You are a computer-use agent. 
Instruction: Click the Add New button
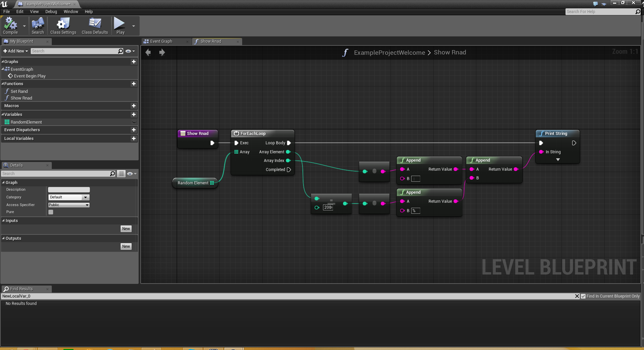(16, 51)
